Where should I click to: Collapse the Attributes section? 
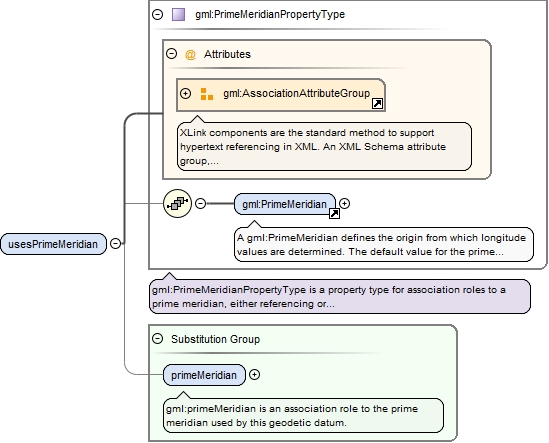(172, 54)
